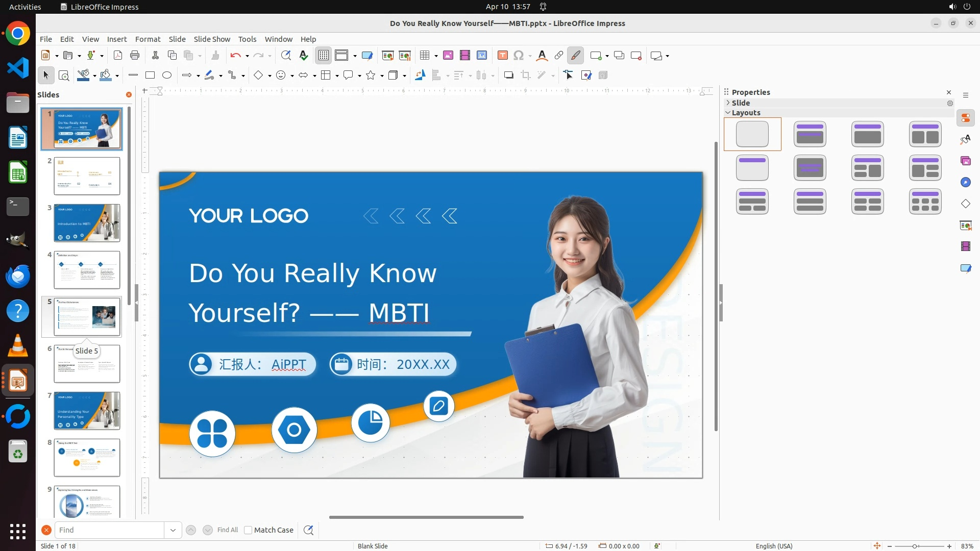
Task: Select the Rectangle drawing tool
Action: click(x=150, y=76)
